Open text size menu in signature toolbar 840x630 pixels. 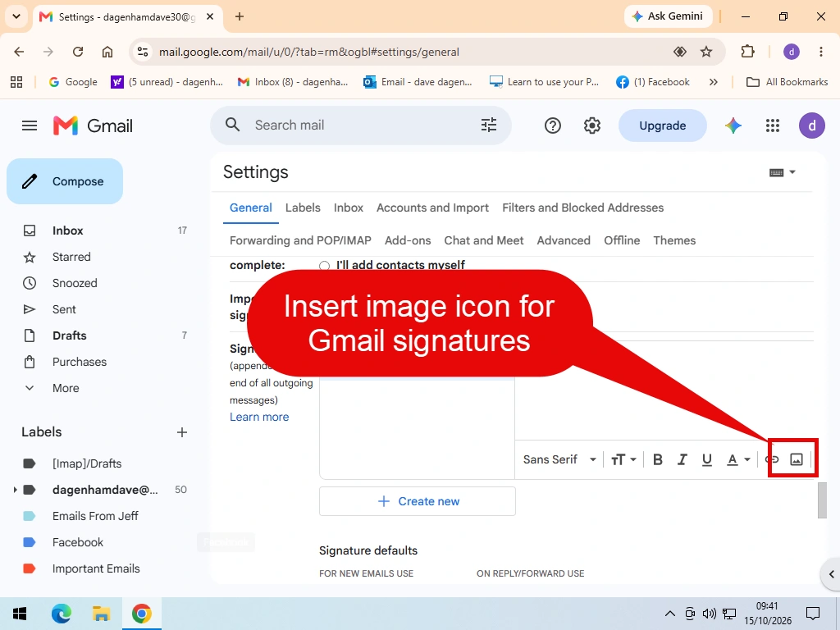click(623, 459)
